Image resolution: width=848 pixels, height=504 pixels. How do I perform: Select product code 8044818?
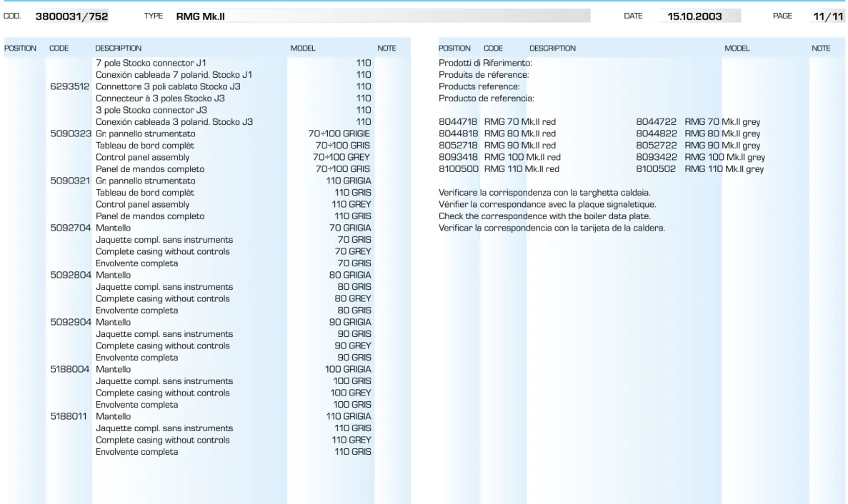[458, 133]
